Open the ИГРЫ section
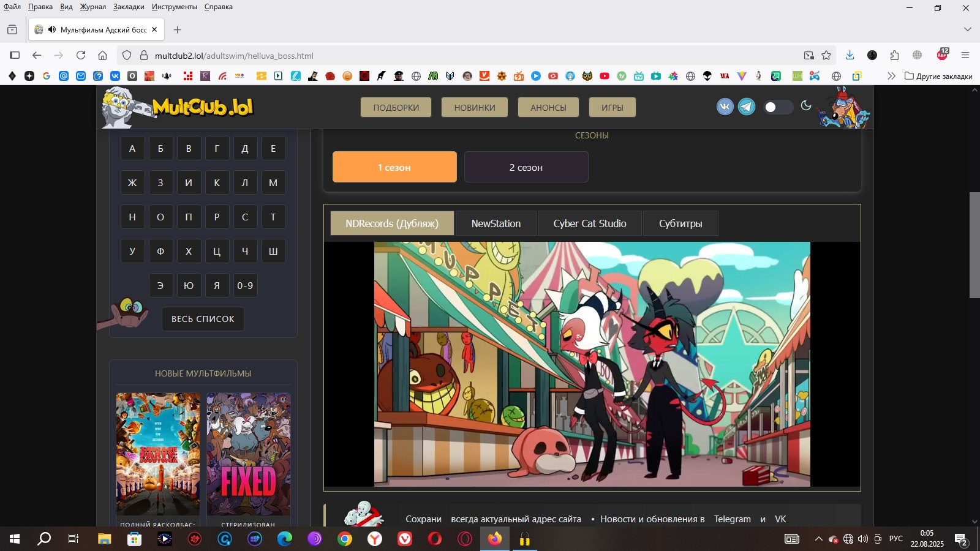 click(612, 107)
